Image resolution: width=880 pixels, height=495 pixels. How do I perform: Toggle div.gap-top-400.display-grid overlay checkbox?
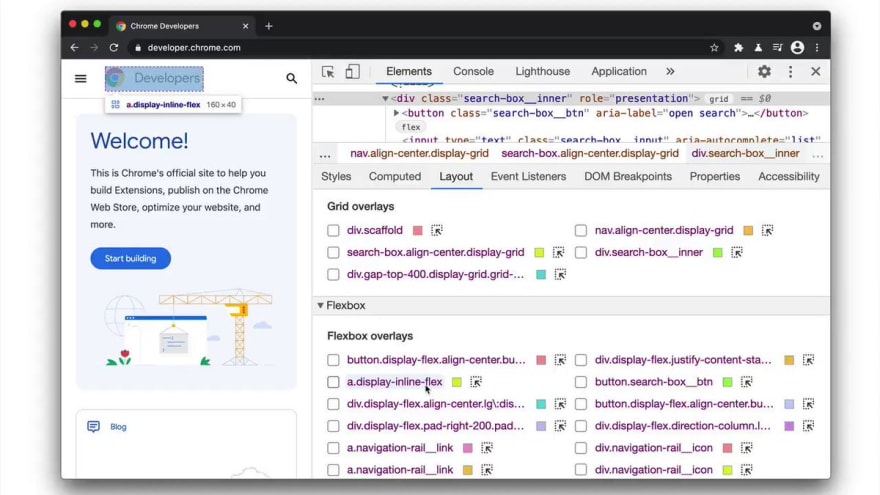click(333, 274)
